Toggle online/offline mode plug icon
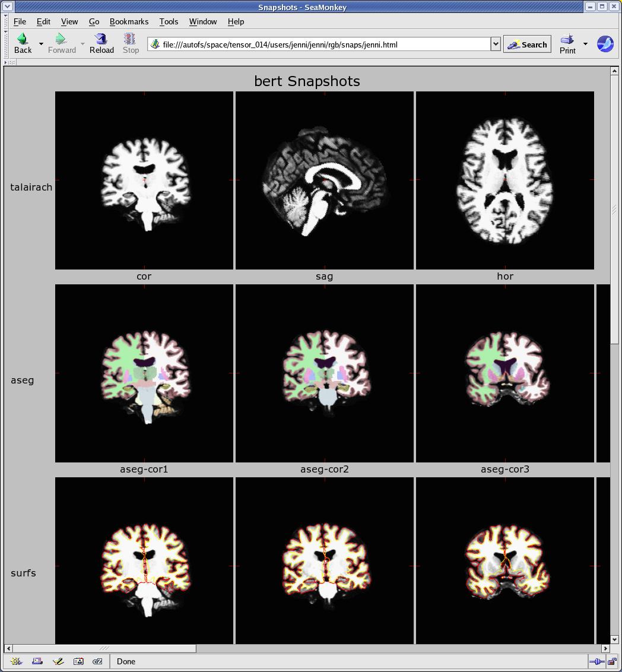The width and height of the screenshot is (622, 672). pos(596,661)
